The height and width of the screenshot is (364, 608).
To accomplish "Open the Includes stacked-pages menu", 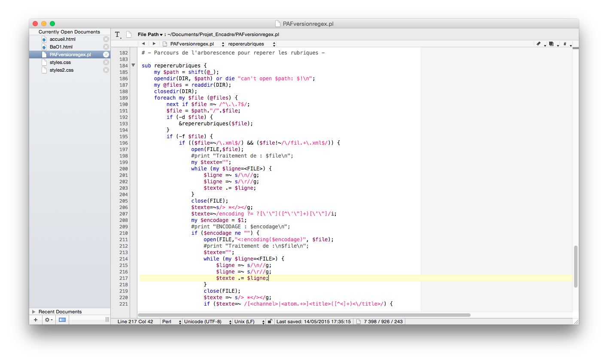I will coord(553,44).
